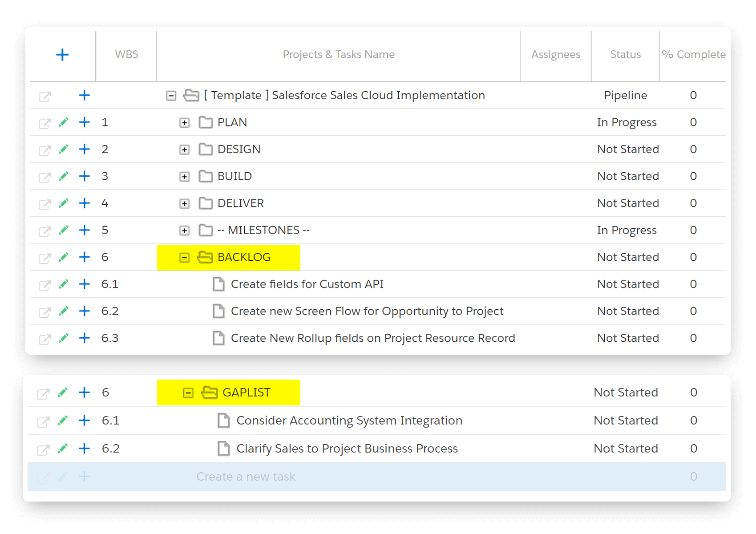Collapse the GAPLIST folder

click(x=188, y=393)
